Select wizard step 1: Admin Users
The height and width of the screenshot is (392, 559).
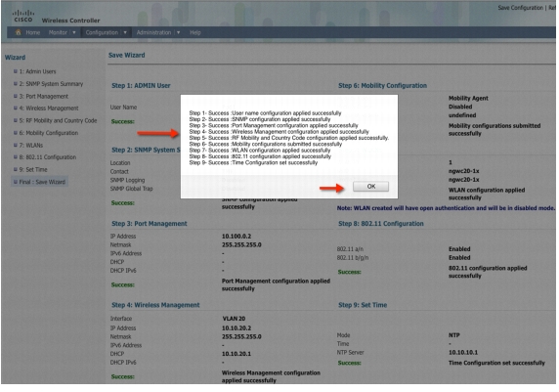pos(37,71)
